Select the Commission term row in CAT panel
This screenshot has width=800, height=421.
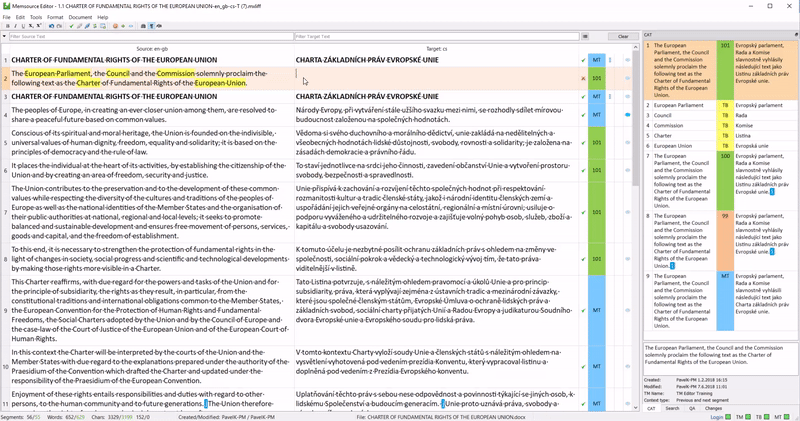720,126
